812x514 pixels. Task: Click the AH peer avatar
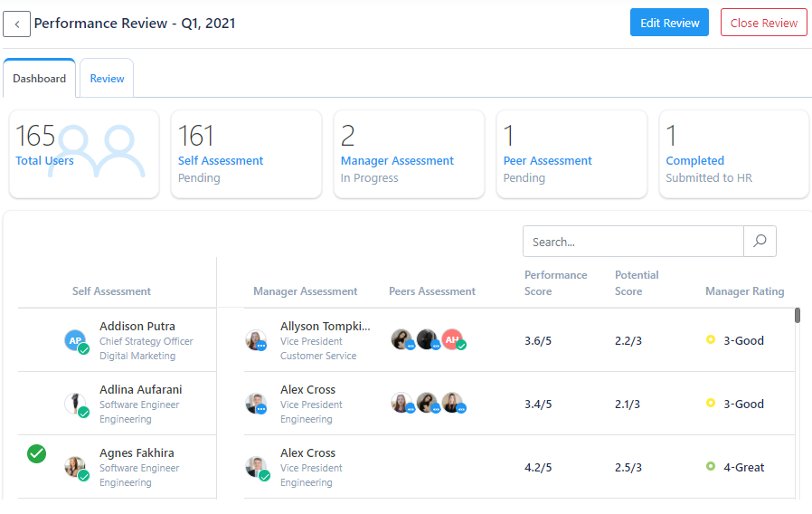(x=453, y=339)
